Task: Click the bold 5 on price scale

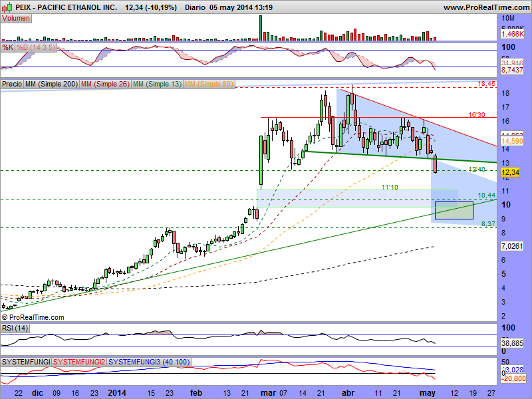Action: [503, 274]
